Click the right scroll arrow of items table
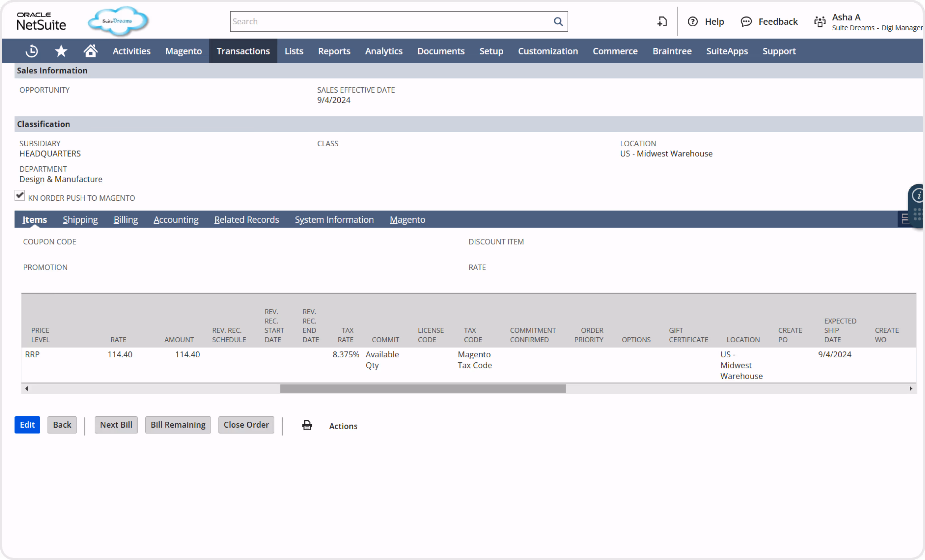Screen dimensions: 925x560 911,389
